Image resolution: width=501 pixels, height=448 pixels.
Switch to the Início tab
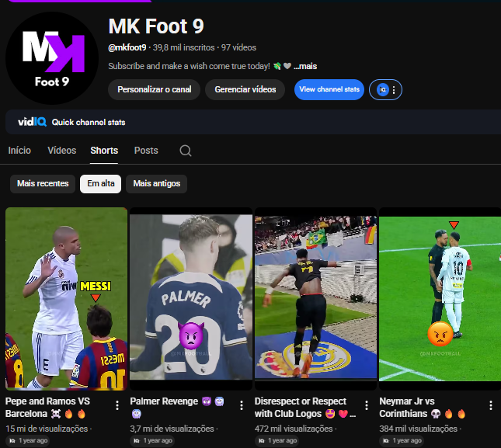point(19,151)
